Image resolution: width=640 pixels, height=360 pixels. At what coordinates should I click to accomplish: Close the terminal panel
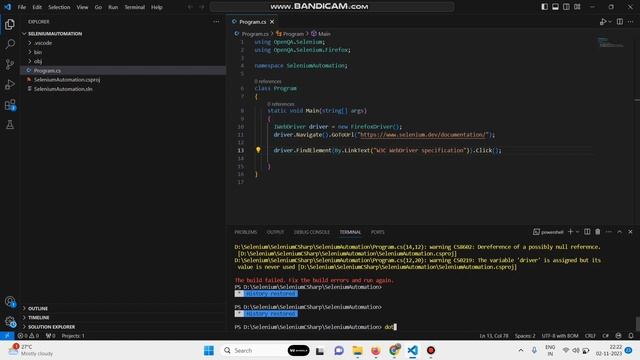tap(630, 232)
